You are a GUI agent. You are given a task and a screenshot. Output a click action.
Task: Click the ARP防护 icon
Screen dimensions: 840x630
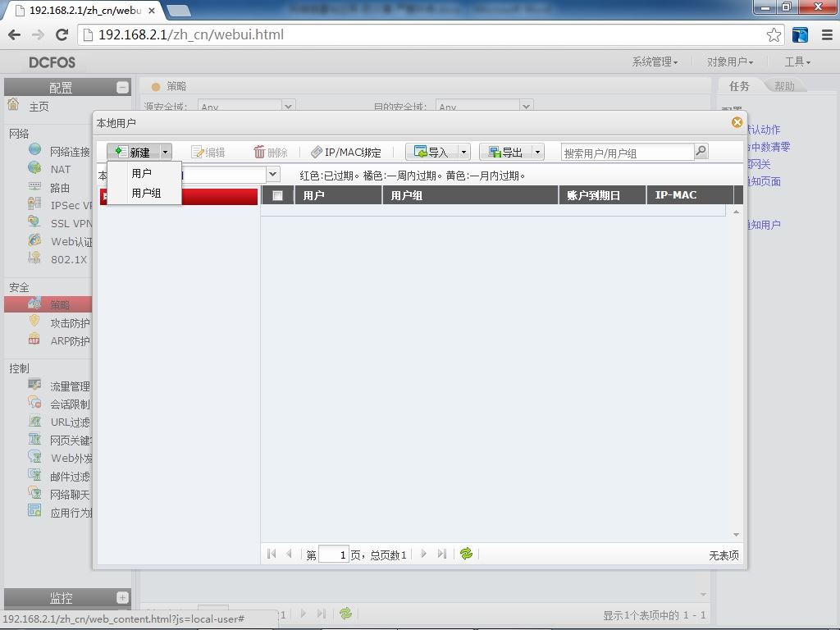[x=34, y=339]
